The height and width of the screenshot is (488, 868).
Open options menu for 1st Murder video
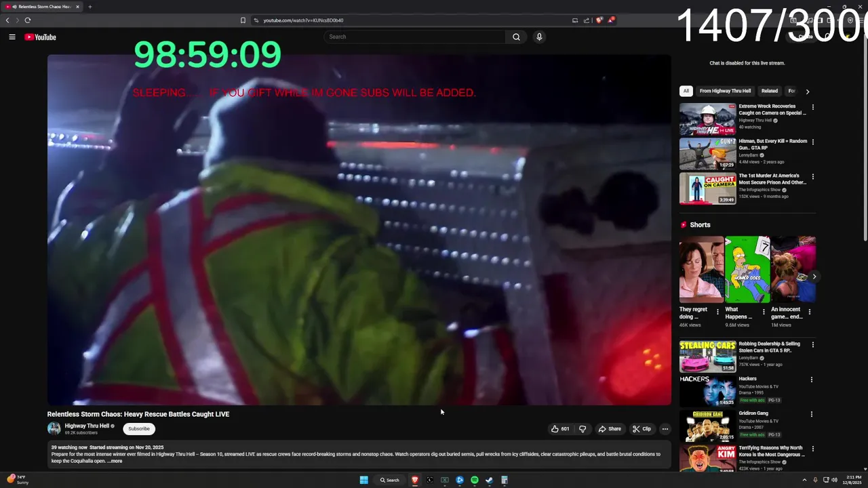812,177
